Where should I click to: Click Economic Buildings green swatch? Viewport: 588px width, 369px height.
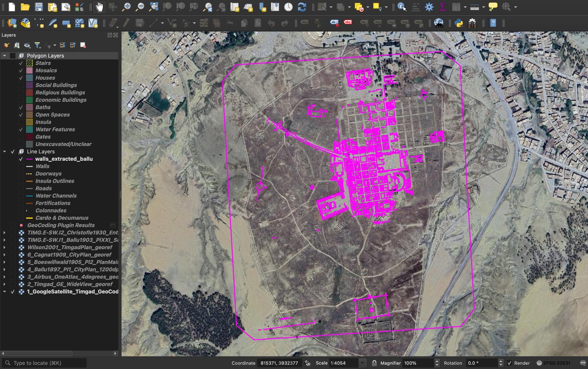click(29, 100)
